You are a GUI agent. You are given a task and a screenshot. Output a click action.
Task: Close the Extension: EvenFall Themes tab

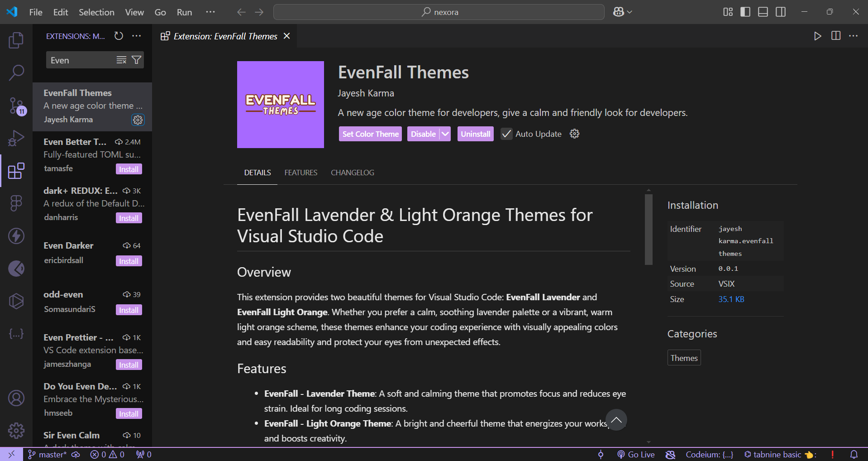[x=286, y=36]
